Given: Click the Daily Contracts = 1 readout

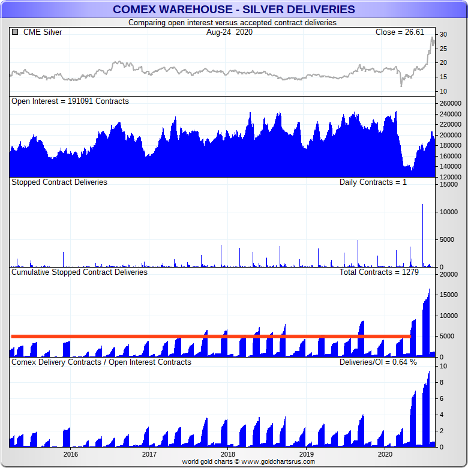Looking at the screenshot, I should (x=373, y=182).
